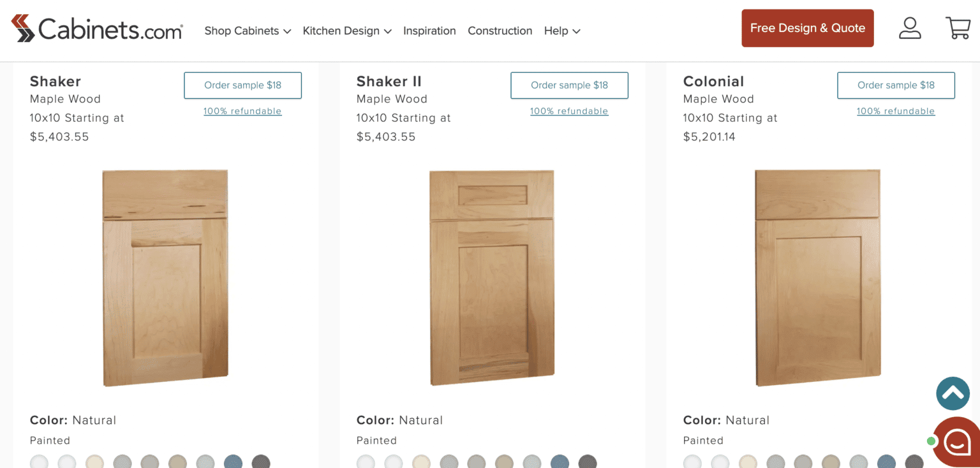980x468 pixels.
Task: Open the user account icon
Action: click(909, 28)
